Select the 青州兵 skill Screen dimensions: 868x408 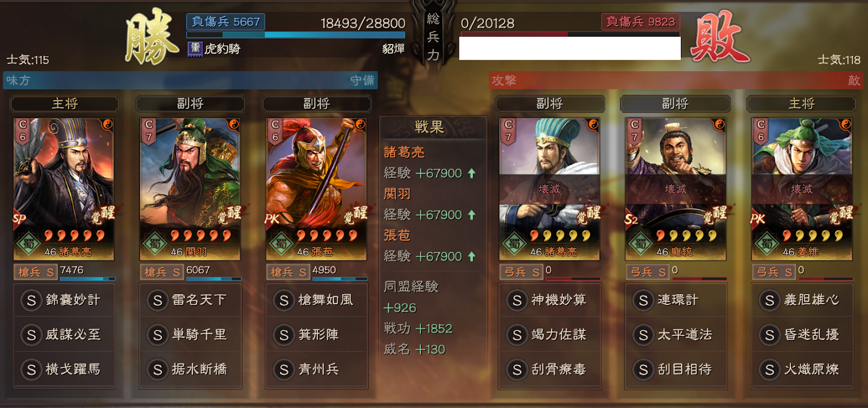[317, 369]
